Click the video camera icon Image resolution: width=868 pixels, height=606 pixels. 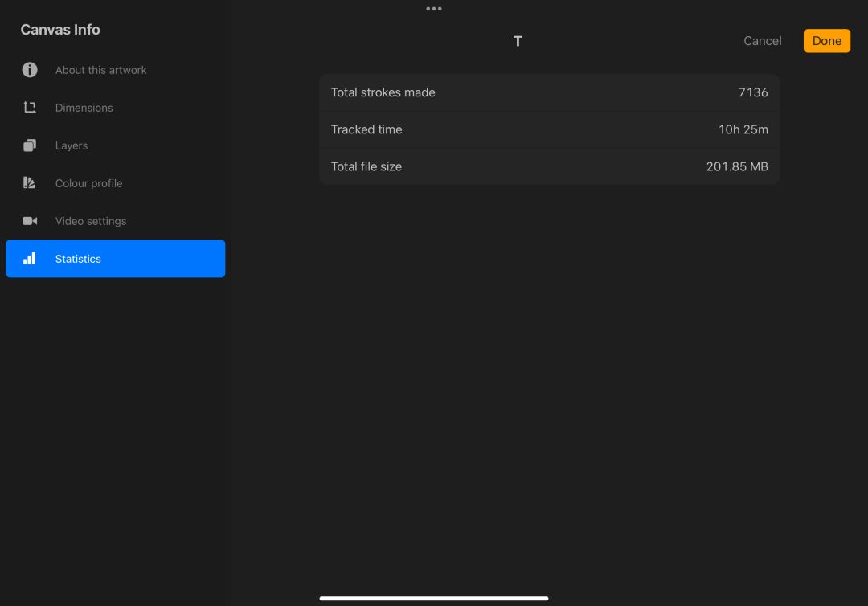[30, 221]
